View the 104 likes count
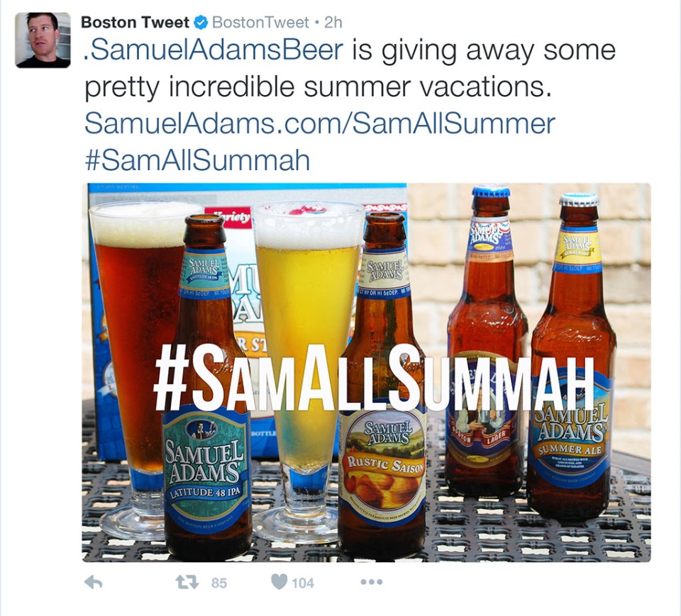 (x=303, y=583)
